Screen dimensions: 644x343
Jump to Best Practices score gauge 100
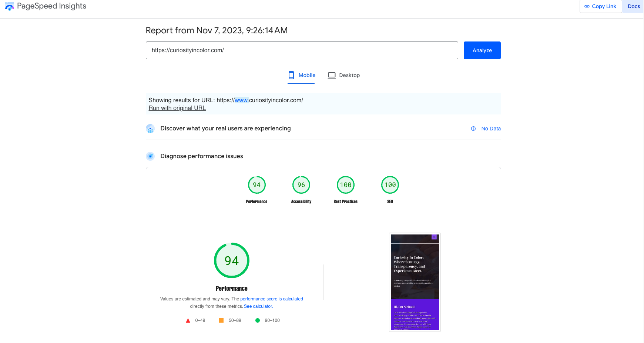(346, 185)
